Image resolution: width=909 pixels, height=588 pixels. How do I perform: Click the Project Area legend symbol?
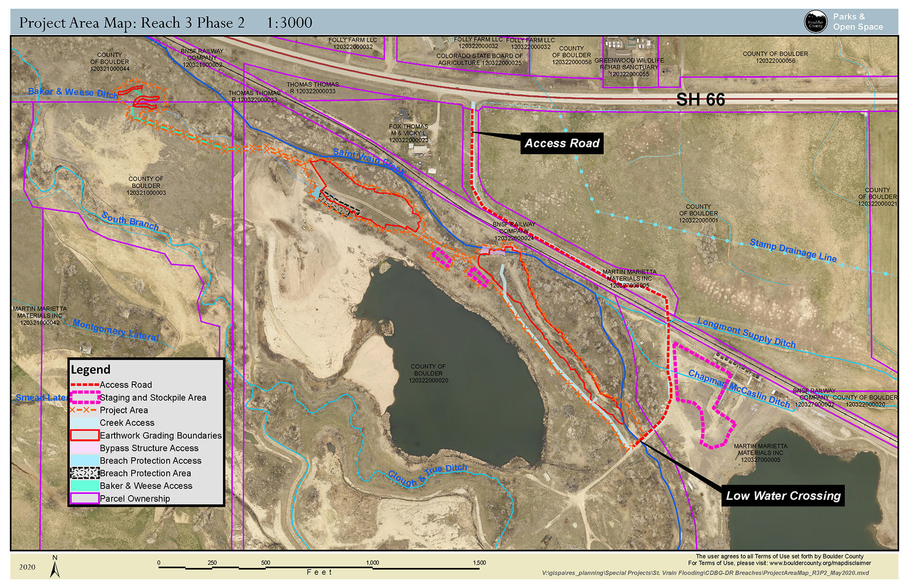click(x=83, y=410)
